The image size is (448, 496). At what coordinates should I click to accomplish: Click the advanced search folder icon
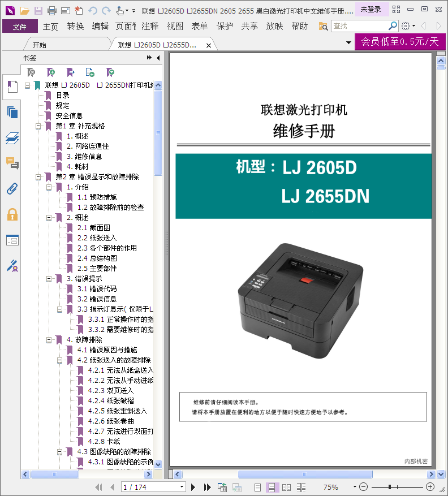coord(323,26)
